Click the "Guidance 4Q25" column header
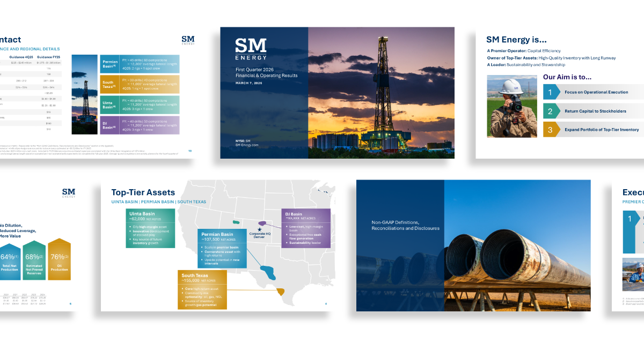Screen dimensions: 644x343 point(20,57)
